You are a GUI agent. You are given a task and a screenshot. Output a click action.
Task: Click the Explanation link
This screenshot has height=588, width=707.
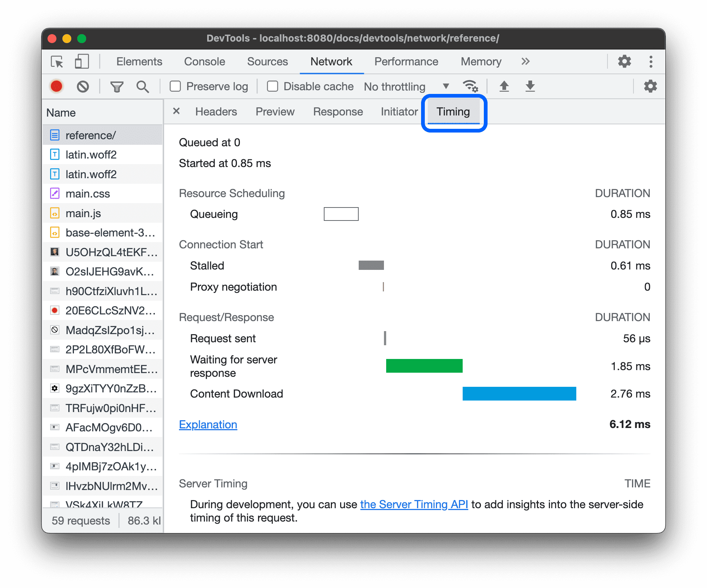coord(208,424)
